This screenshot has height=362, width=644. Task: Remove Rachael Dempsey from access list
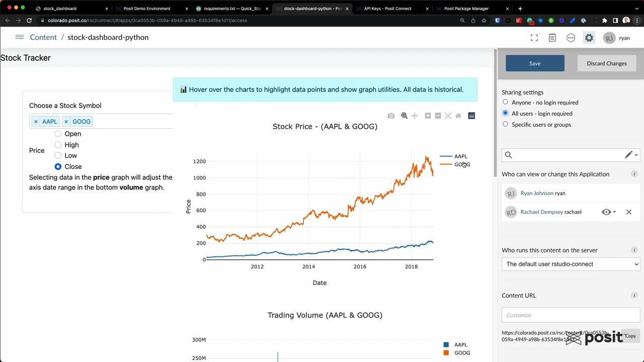point(628,212)
